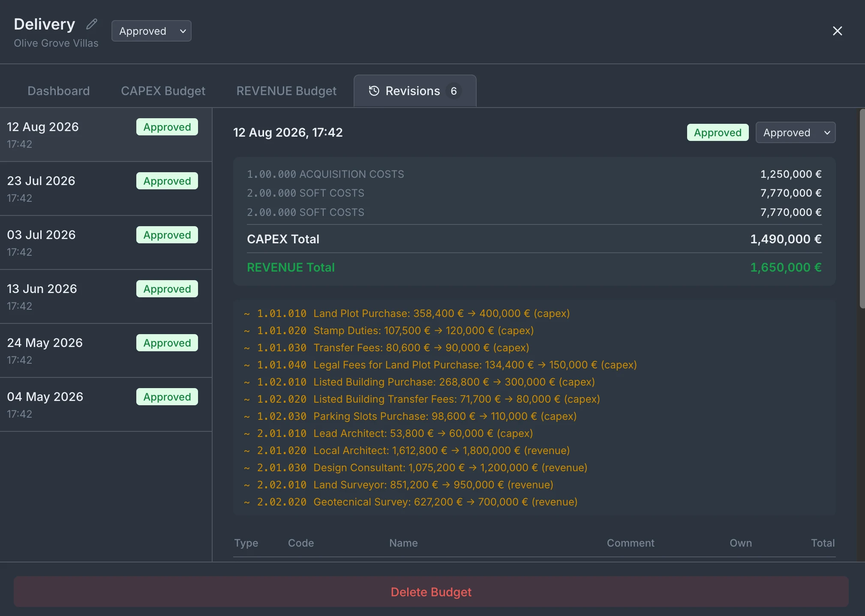Switch to the Dashboard tab
This screenshot has height=616, width=865.
(59, 91)
